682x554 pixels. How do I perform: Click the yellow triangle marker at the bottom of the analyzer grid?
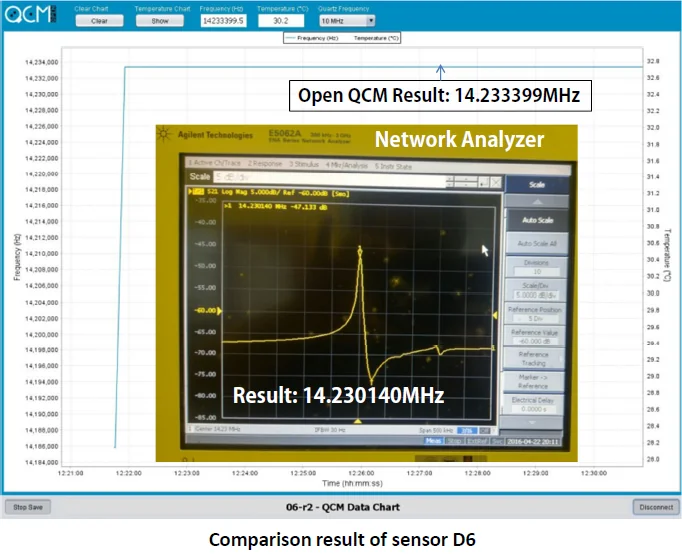pyautogui.click(x=358, y=421)
